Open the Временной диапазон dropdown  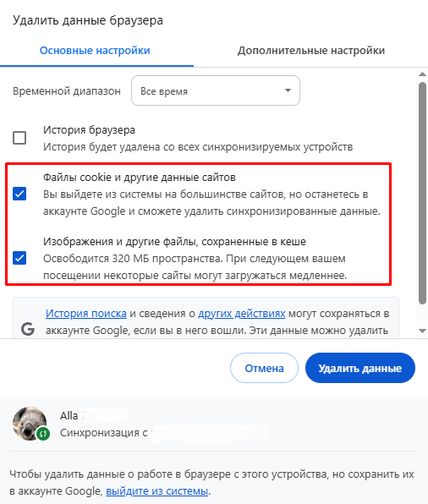click(x=216, y=90)
